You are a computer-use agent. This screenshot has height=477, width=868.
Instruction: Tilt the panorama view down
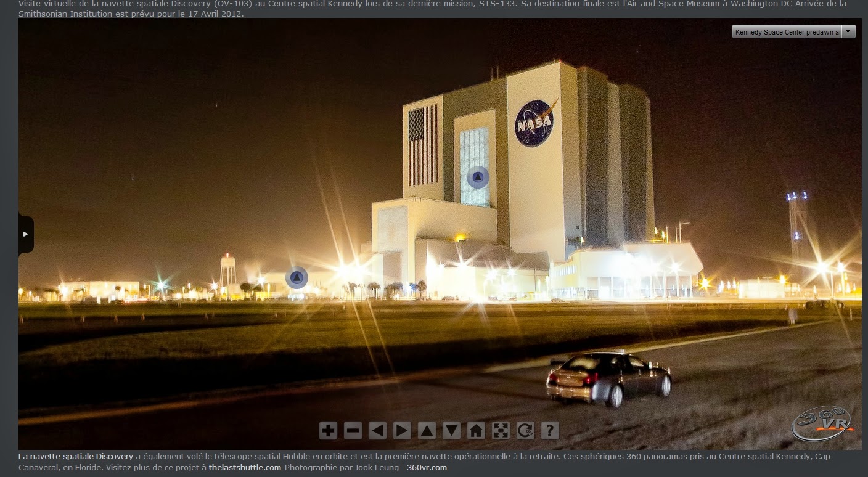pos(451,430)
